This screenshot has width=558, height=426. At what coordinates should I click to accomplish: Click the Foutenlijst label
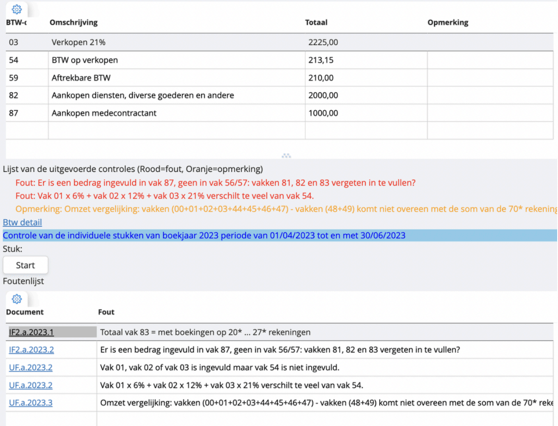coord(23,281)
